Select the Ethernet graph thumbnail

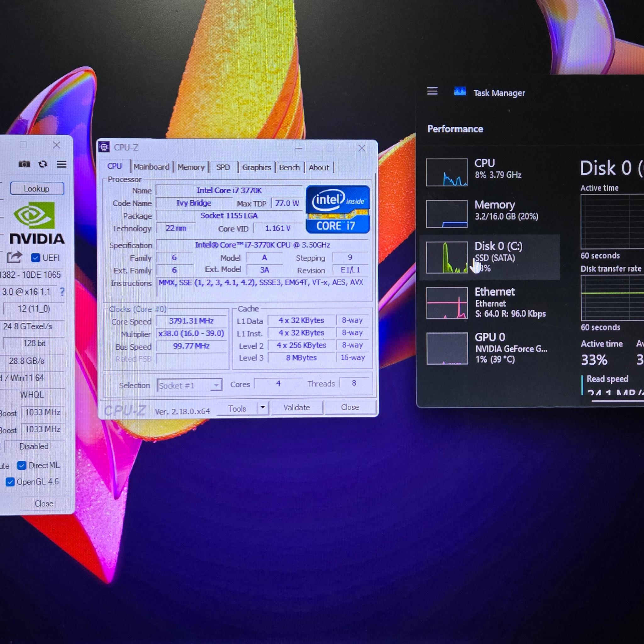(447, 303)
